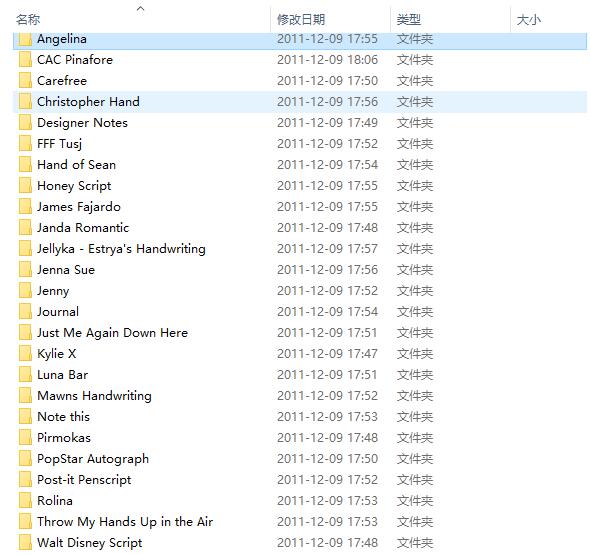The image size is (590, 555).
Task: Click the Pirmokas folder icon
Action: coord(25,438)
